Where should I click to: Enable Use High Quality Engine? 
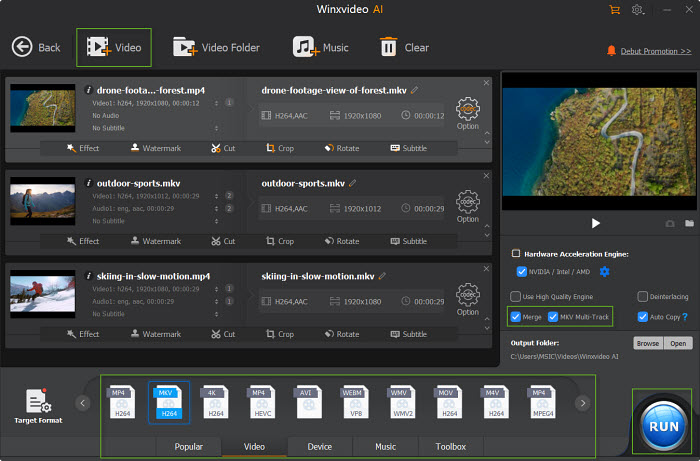click(x=515, y=296)
